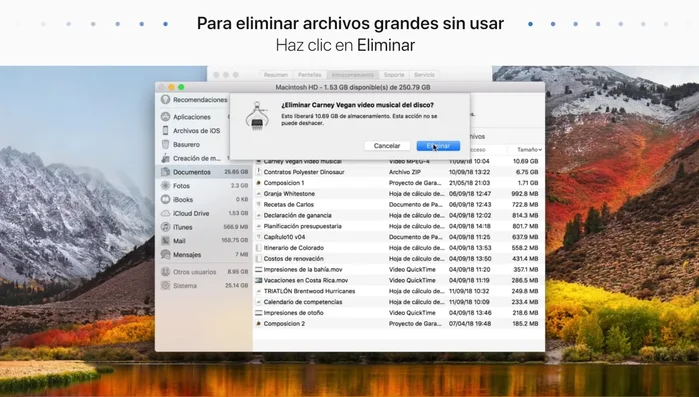Sort by Tamaño column header
The image size is (699, 397).
(x=529, y=150)
